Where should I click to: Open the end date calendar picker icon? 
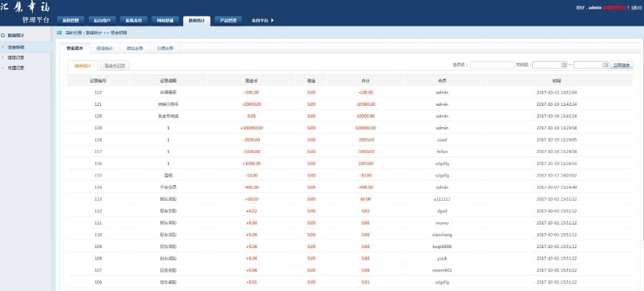[x=605, y=65]
